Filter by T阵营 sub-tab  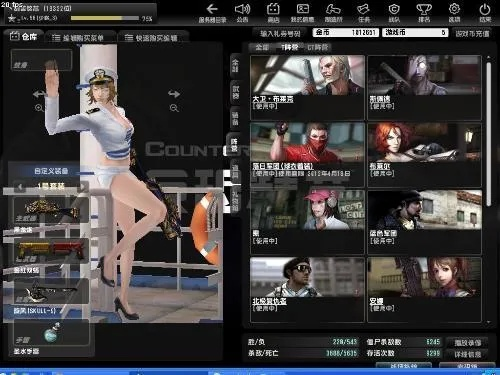pyautogui.click(x=289, y=47)
